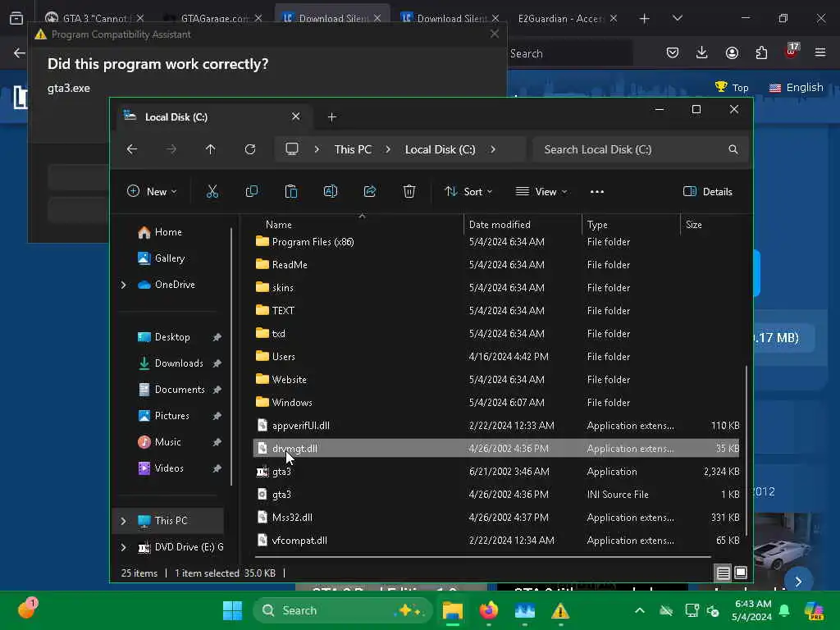The image size is (840, 630).
Task: Expand the OneDrive tree node
Action: point(123,285)
